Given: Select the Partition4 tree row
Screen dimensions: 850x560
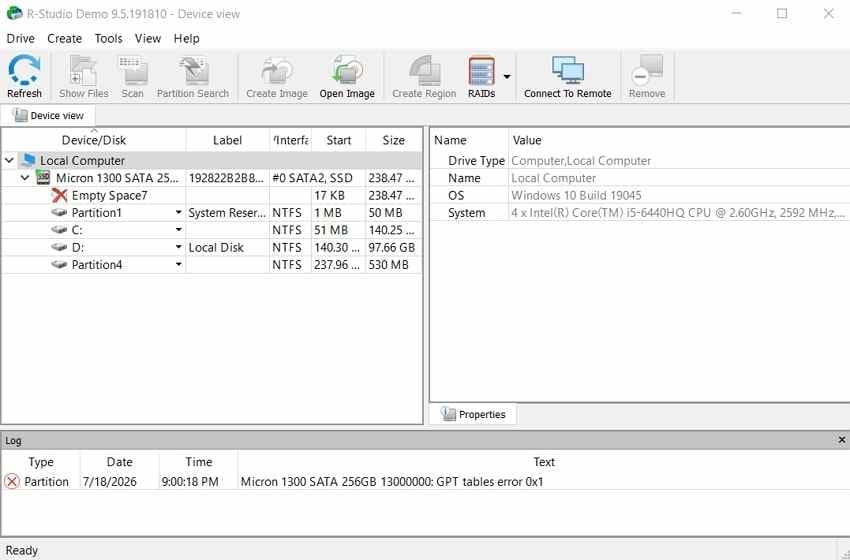Looking at the screenshot, I should 211,265.
